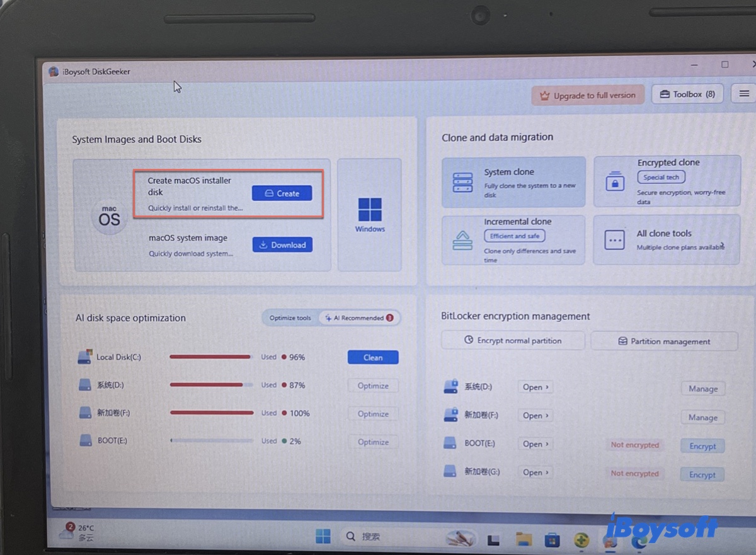Click the BOOT(E:) drive icon in optimization list
The width and height of the screenshot is (756, 555).
(87, 440)
